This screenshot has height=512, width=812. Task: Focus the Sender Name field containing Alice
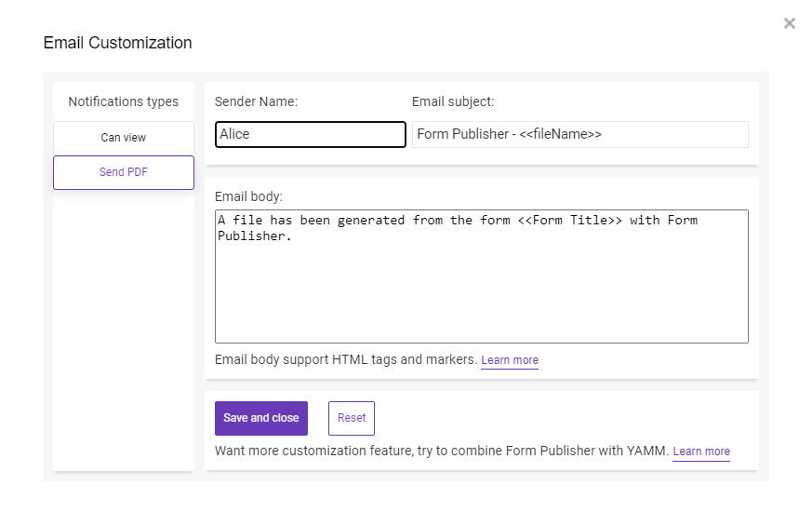click(x=310, y=134)
